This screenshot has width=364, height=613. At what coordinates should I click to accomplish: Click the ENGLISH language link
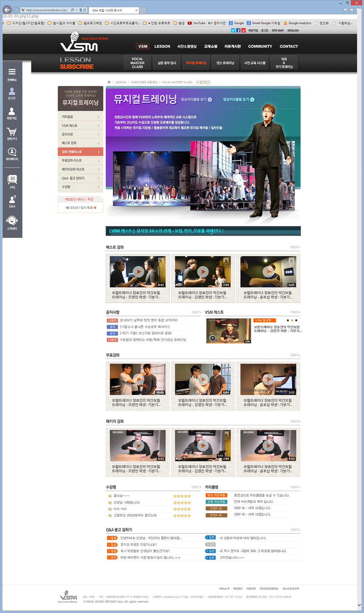click(x=293, y=30)
